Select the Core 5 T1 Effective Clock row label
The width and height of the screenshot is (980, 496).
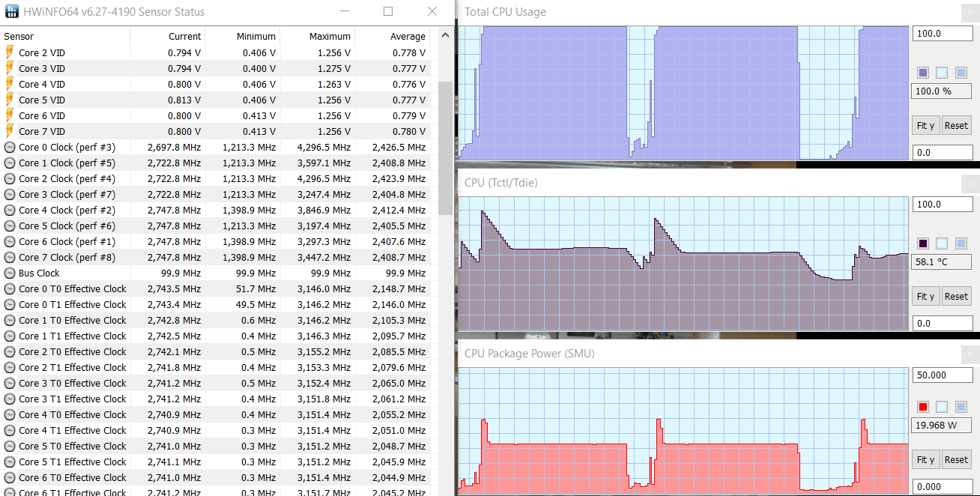(x=73, y=462)
